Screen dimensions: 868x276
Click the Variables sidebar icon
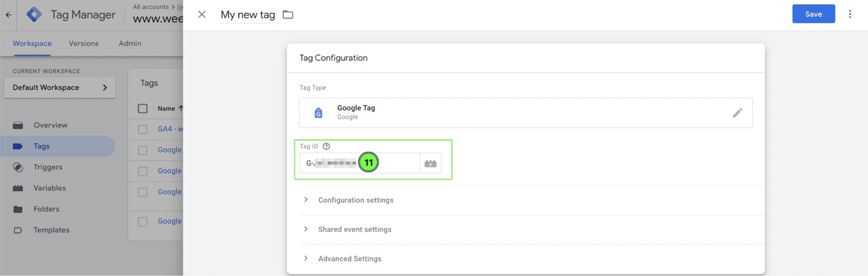(x=18, y=189)
